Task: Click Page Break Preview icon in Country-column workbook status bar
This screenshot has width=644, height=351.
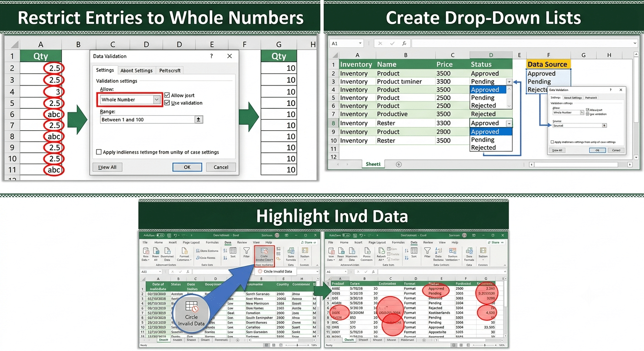Action: [x=281, y=345]
